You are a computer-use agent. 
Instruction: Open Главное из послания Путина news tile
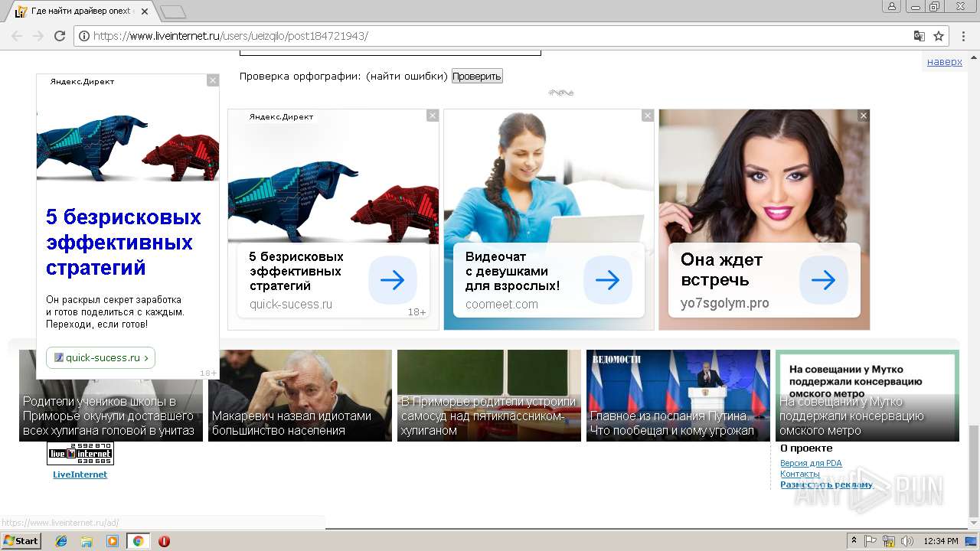pos(678,396)
